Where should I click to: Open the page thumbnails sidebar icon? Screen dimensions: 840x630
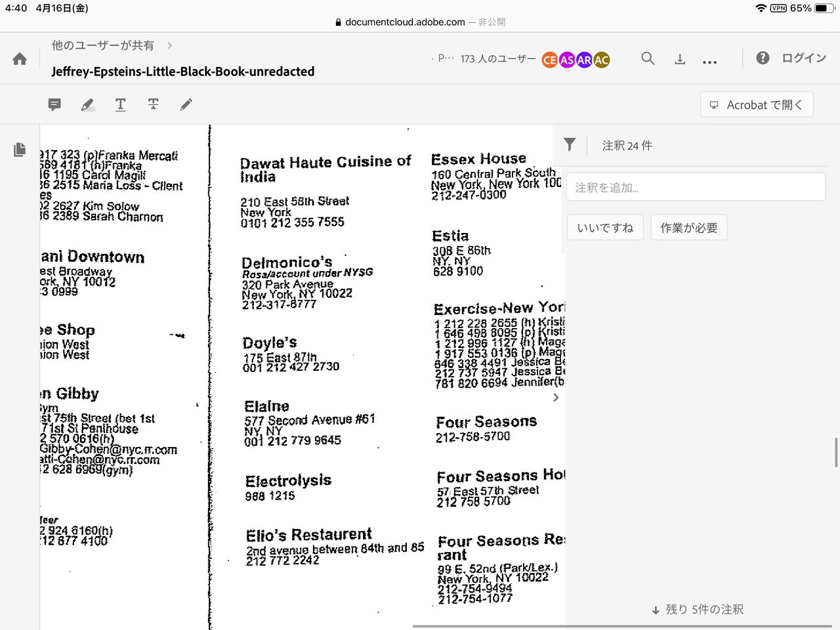pos(20,150)
